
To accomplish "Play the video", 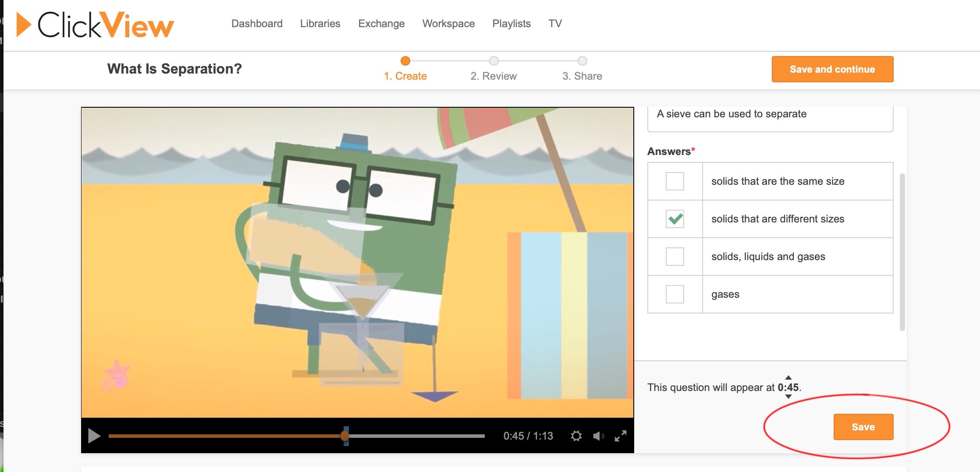I will point(94,436).
